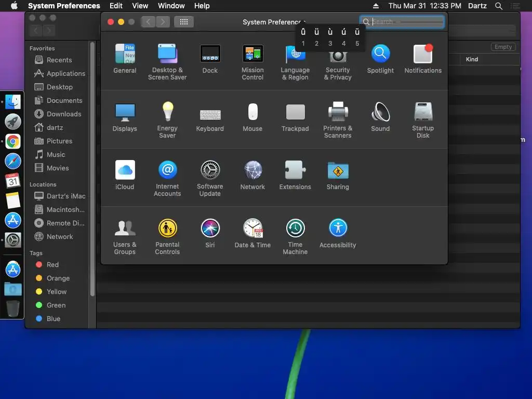Open Network preferences pane

point(252,175)
